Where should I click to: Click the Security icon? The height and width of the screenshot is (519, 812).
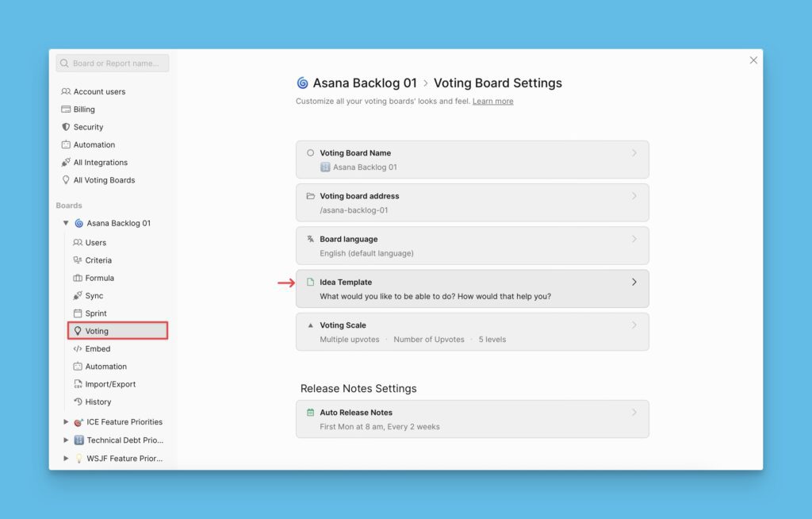(x=65, y=126)
